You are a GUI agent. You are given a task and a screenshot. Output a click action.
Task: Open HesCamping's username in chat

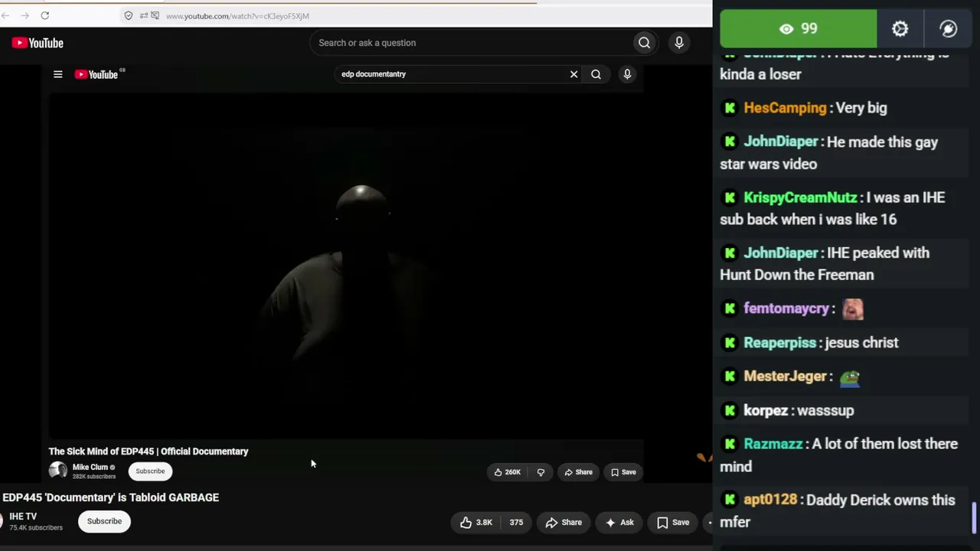(786, 108)
